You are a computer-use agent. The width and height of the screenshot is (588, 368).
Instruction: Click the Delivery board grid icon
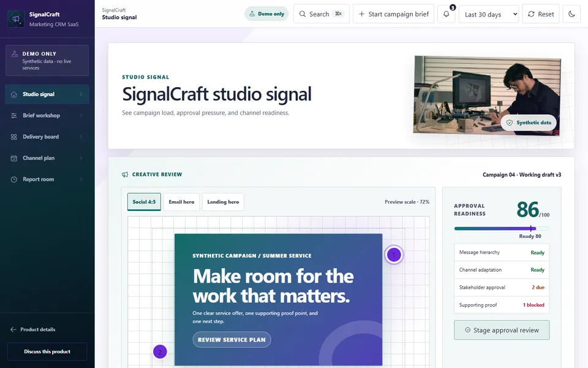[14, 137]
